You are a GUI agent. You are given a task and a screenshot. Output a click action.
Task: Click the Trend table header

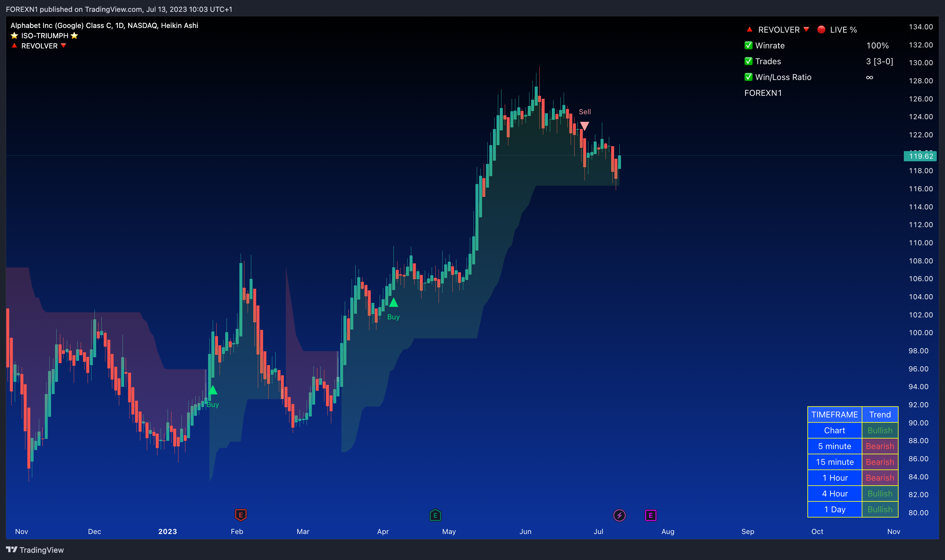(x=880, y=414)
